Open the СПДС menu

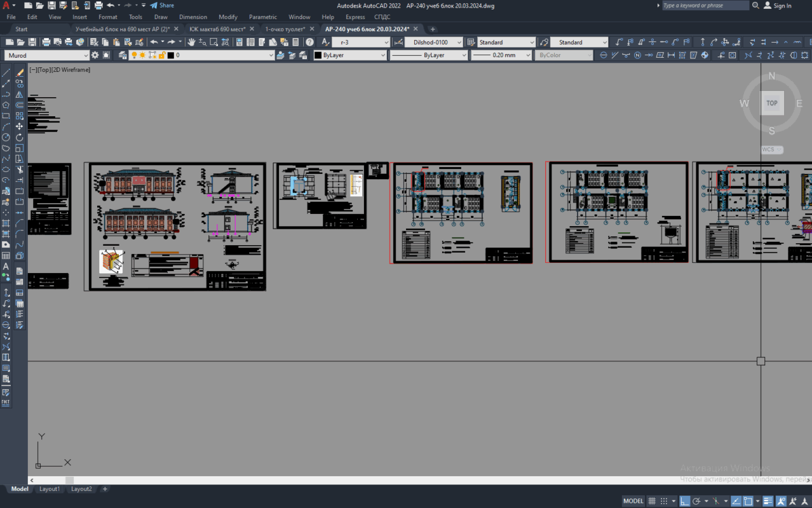tap(382, 17)
